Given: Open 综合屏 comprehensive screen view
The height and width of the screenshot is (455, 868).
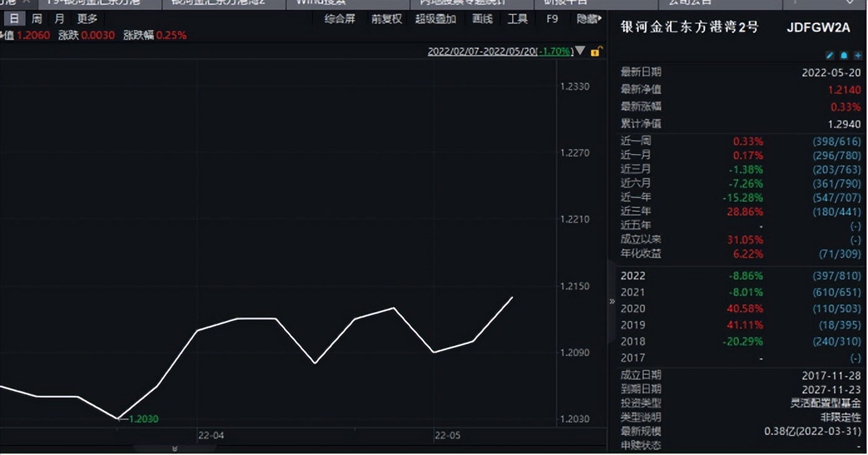Looking at the screenshot, I should click(x=339, y=19).
